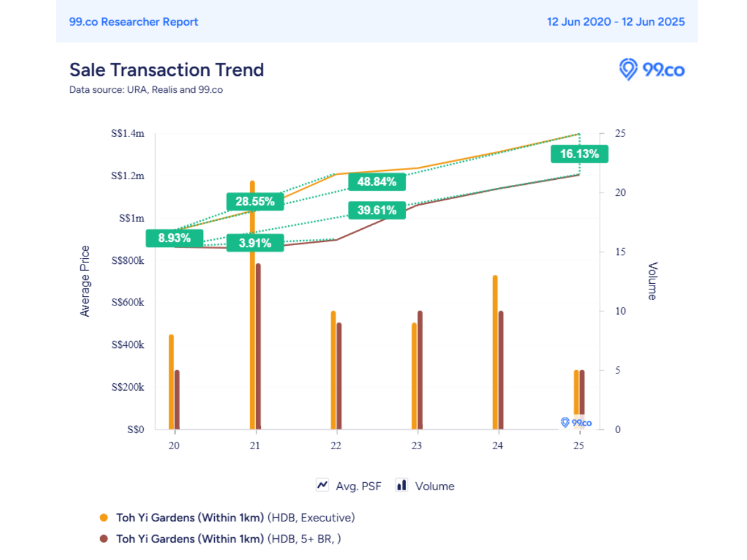Select the 28.55% percentage badge
This screenshot has width=747, height=560.
coord(255,202)
